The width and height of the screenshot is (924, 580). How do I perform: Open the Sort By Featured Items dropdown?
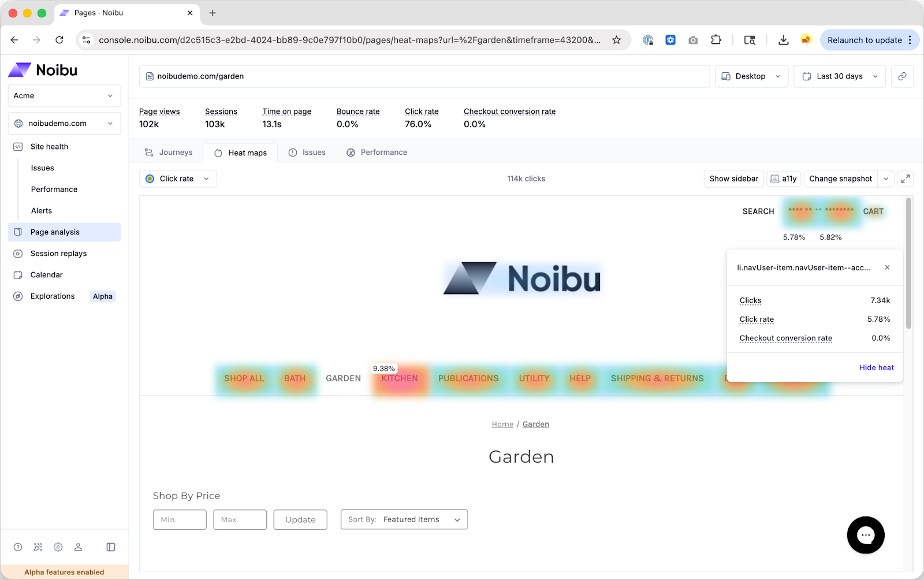click(x=404, y=519)
